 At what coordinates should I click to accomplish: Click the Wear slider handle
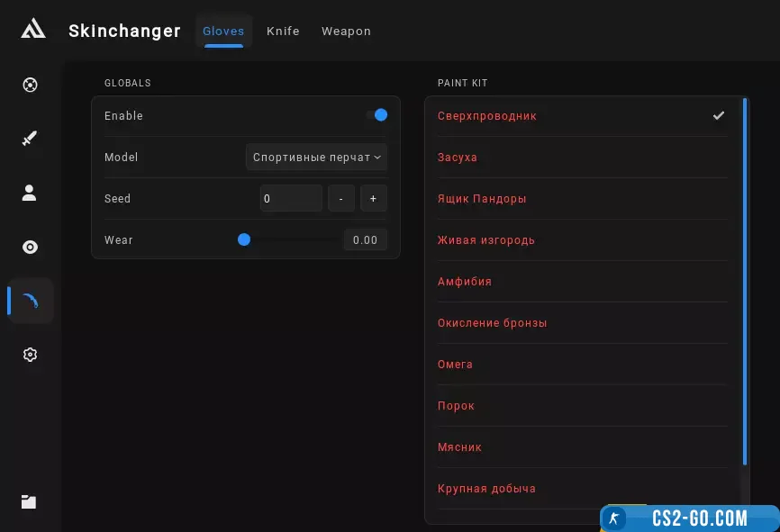(244, 239)
